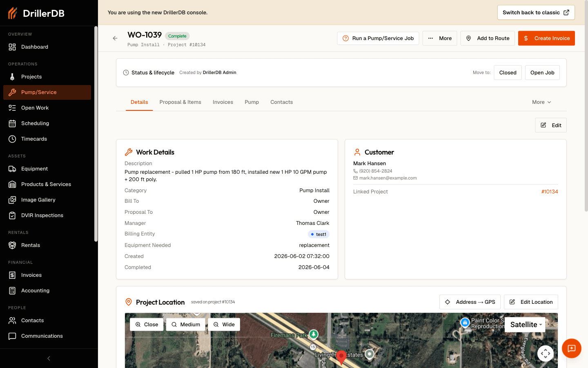Open the orange chat support bubble

572,348
